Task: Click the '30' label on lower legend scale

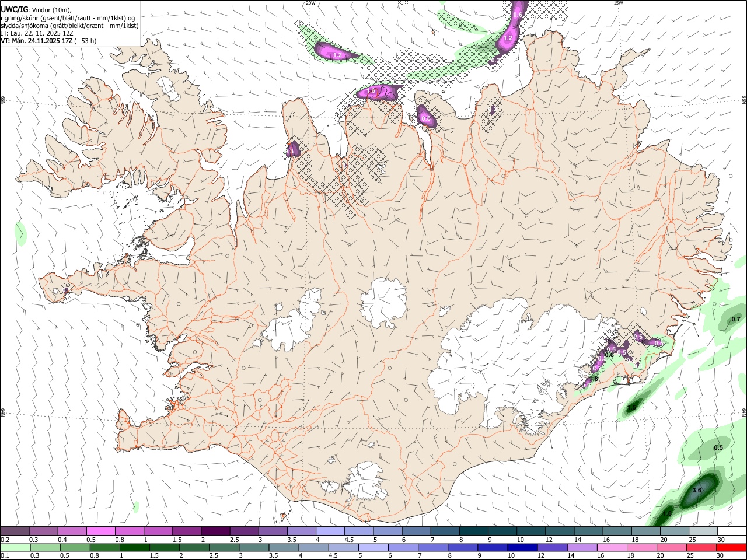Action: coord(721,556)
